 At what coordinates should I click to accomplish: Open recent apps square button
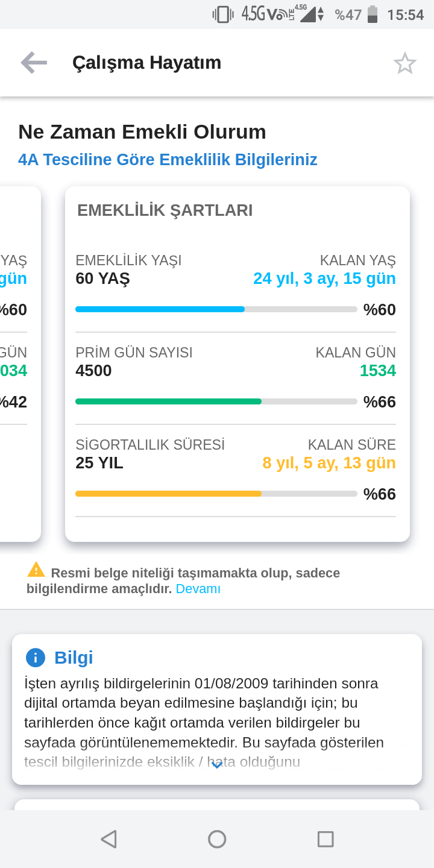pyautogui.click(x=325, y=839)
